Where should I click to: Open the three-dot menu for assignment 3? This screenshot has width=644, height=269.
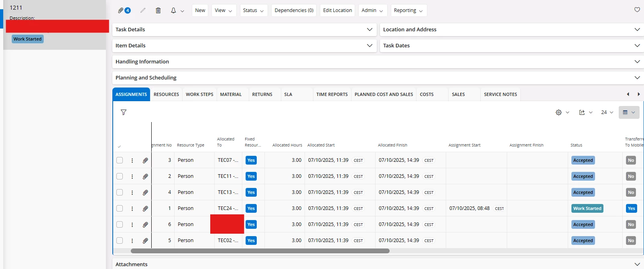pos(132,160)
